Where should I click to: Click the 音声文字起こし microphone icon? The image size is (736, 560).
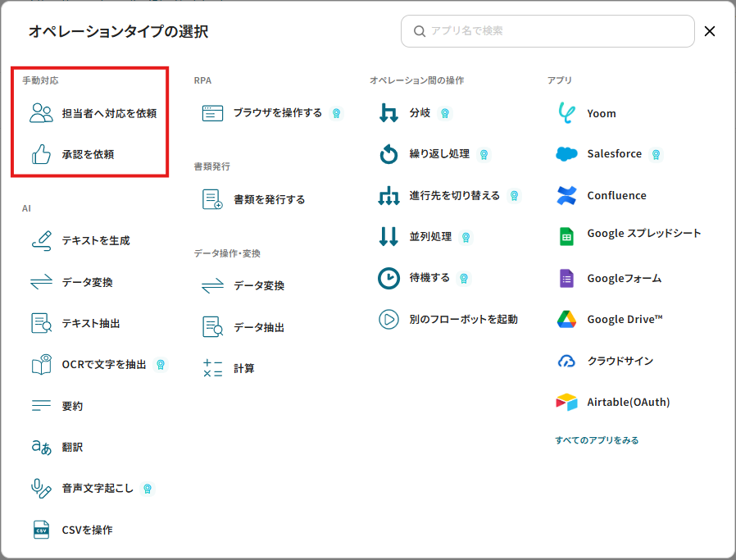coord(41,489)
